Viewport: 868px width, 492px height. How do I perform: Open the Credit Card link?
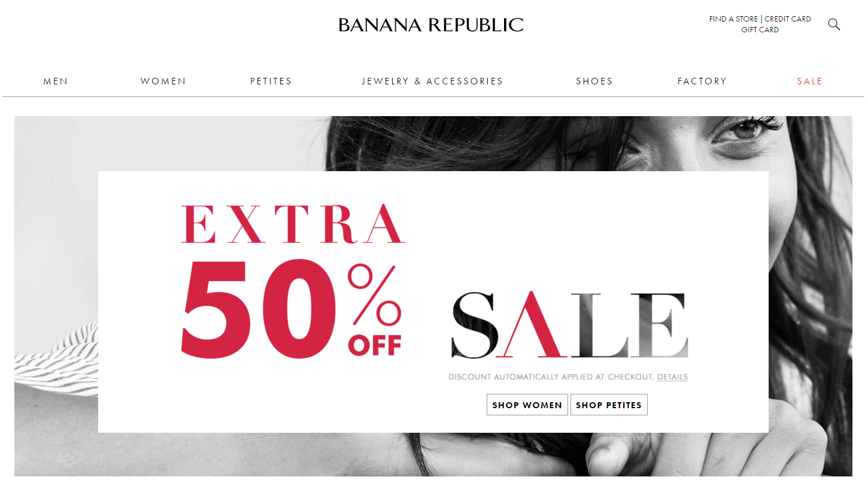[788, 19]
